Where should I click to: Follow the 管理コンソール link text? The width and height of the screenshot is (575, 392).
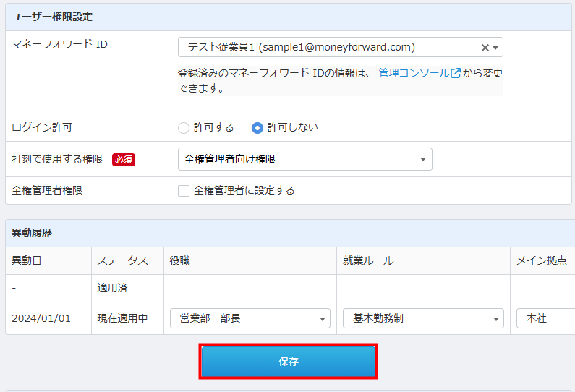point(414,73)
